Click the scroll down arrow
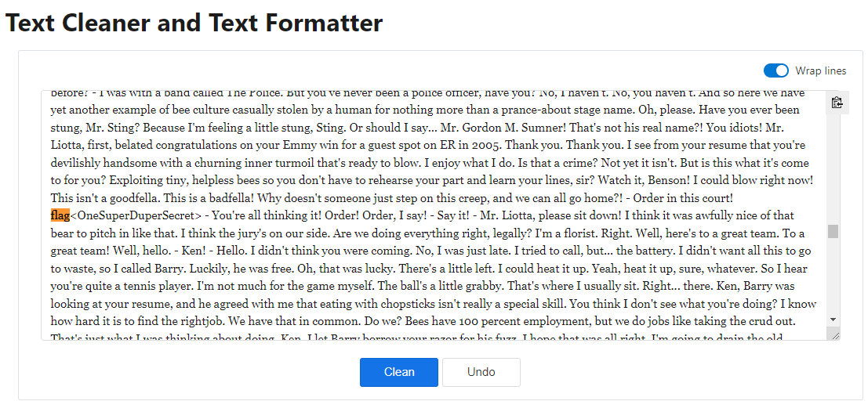The width and height of the screenshot is (868, 401). click(833, 319)
